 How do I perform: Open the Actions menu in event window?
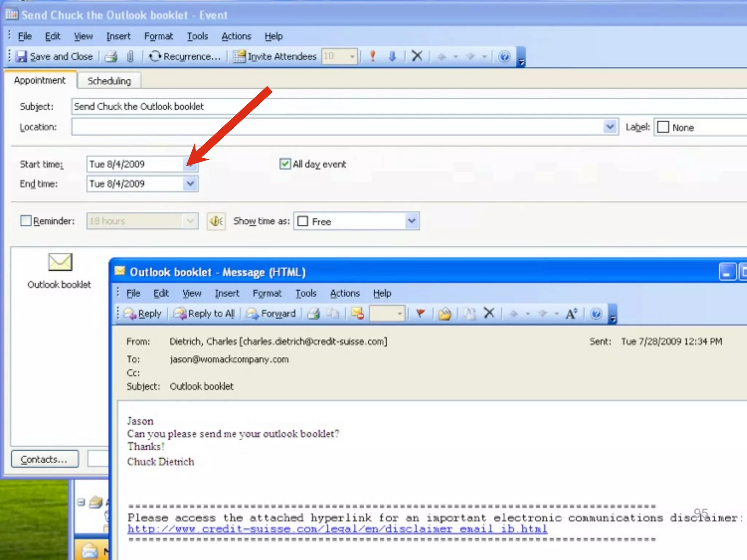click(236, 36)
